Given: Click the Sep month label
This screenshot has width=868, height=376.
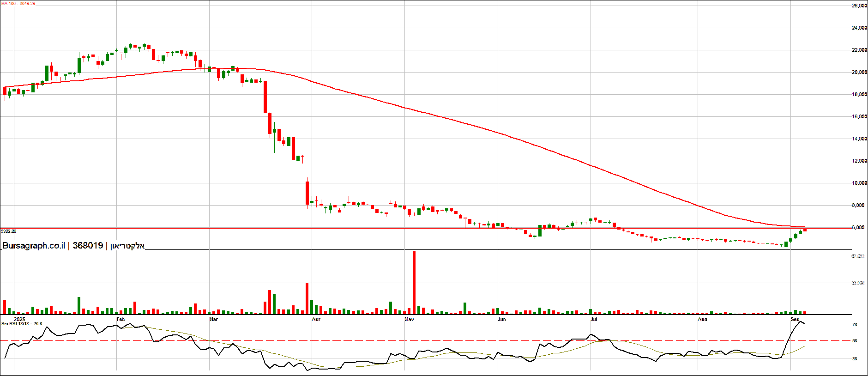Looking at the screenshot, I should coord(795,319).
